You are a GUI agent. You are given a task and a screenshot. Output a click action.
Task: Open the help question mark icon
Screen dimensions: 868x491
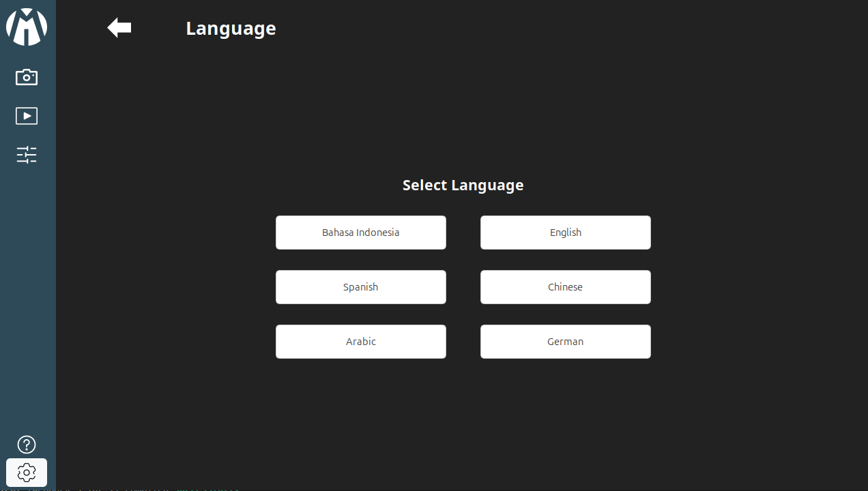(27, 445)
